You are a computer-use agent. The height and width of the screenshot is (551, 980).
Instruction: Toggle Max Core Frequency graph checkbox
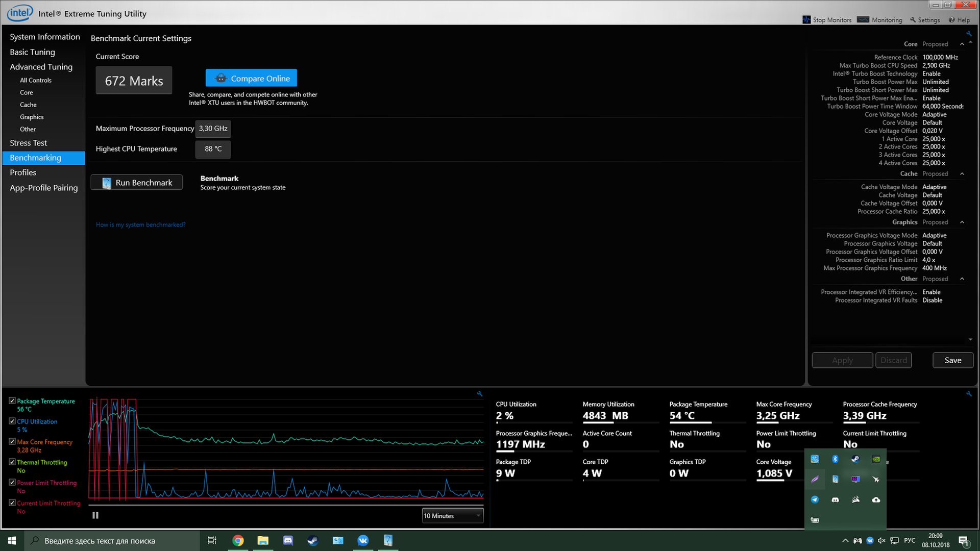[12, 442]
